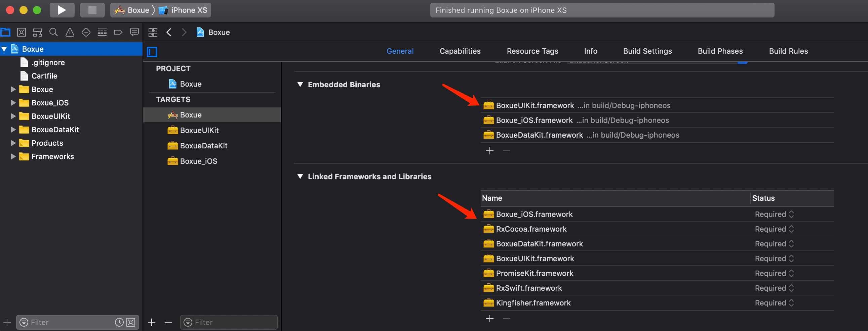Screen dimensions: 868x331
Task: Select Boxue app target
Action: coord(212,115)
